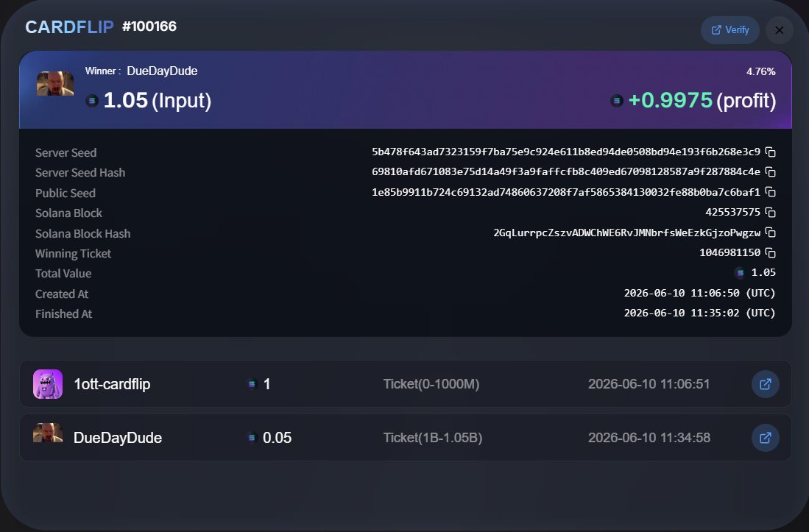Click the Solana Block Hash label
Viewport: 809px width, 532px height.
coord(82,233)
